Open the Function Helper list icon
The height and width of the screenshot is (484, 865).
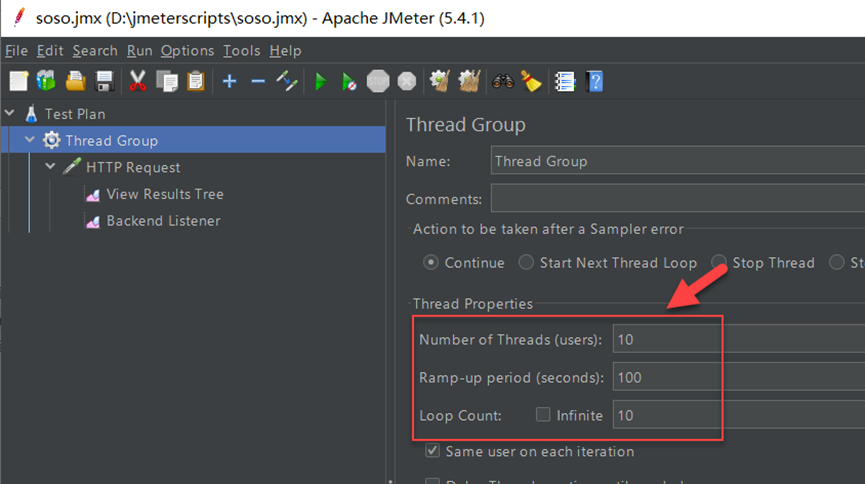pos(565,82)
